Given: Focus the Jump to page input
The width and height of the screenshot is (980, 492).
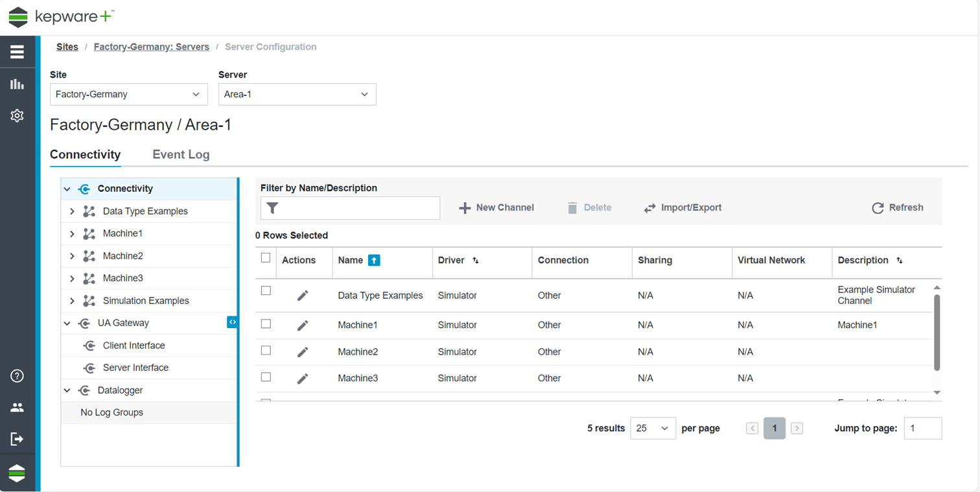Looking at the screenshot, I should pyautogui.click(x=923, y=428).
